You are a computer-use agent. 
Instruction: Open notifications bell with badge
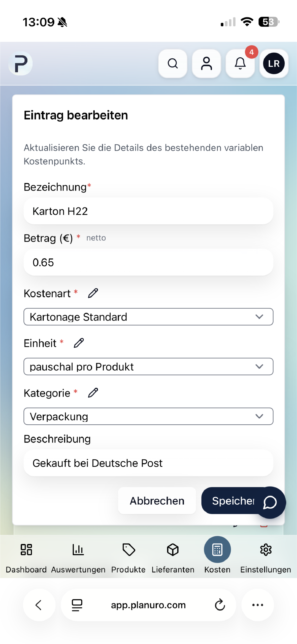tap(240, 63)
